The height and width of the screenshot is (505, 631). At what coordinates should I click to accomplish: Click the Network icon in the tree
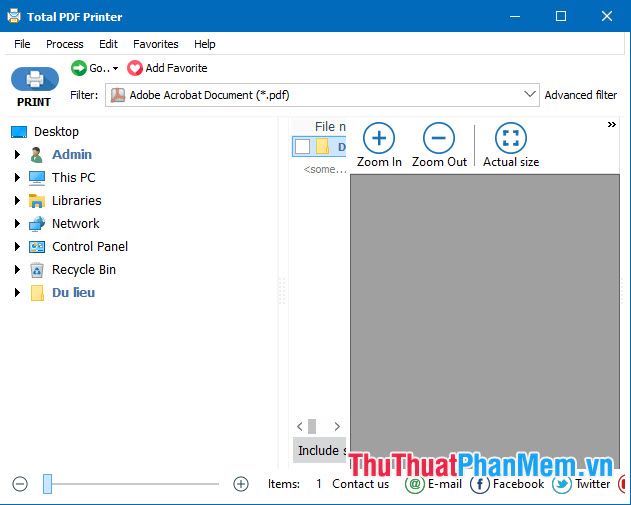[x=37, y=223]
